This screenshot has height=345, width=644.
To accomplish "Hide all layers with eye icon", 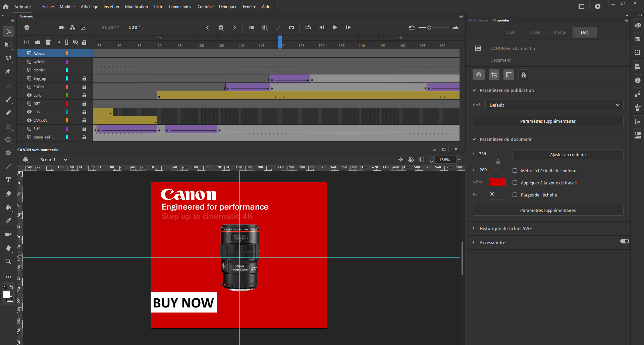I will click(x=75, y=42).
